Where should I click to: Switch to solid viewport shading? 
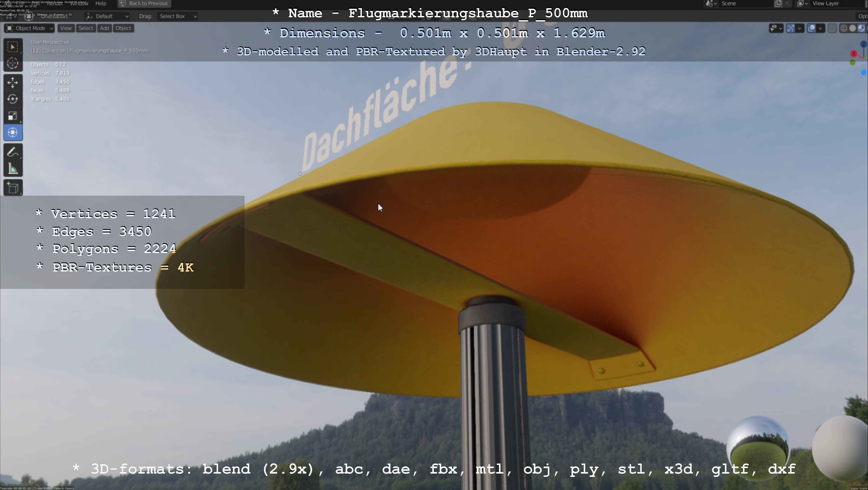point(852,28)
